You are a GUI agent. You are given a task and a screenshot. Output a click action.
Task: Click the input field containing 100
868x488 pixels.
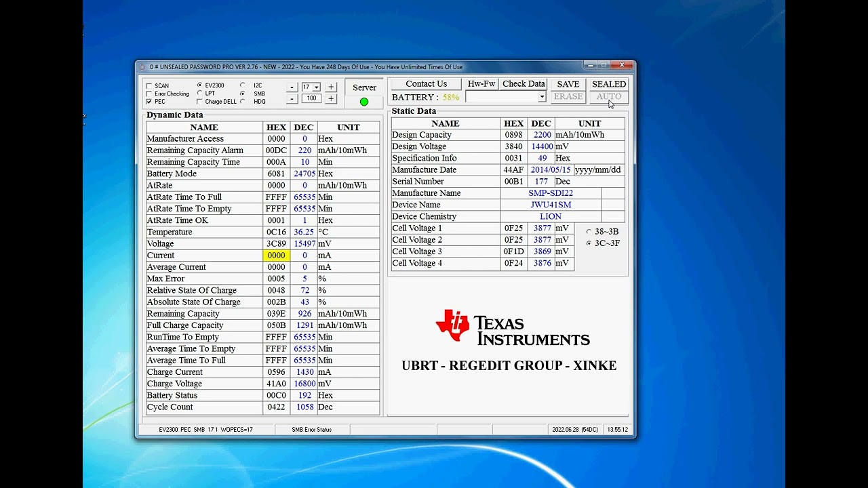click(x=311, y=99)
